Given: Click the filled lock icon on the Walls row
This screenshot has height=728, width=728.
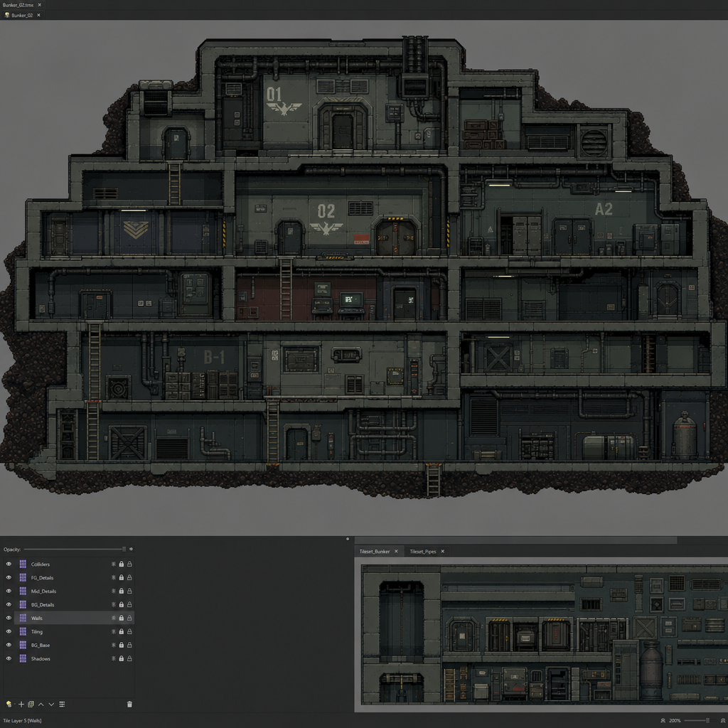Looking at the screenshot, I should [x=121, y=618].
